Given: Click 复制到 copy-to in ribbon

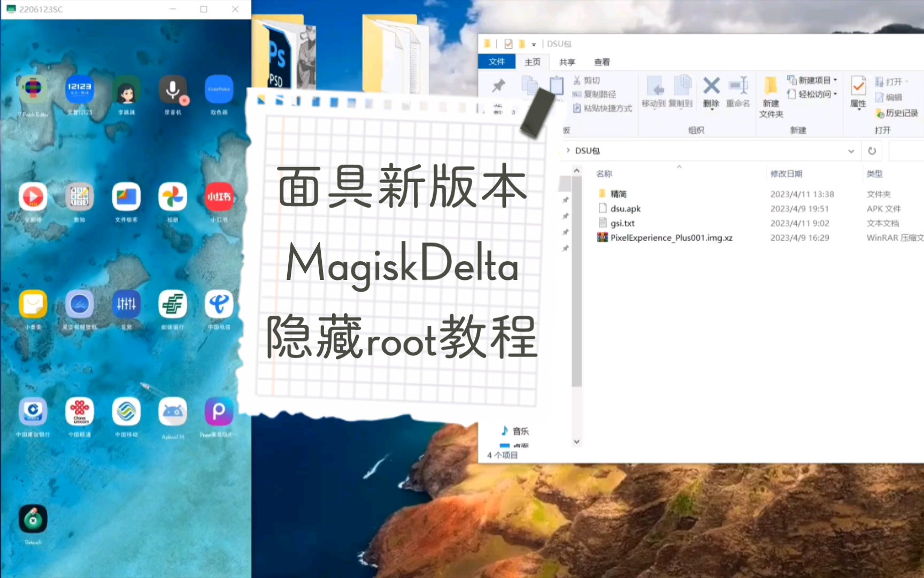Looking at the screenshot, I should point(681,92).
